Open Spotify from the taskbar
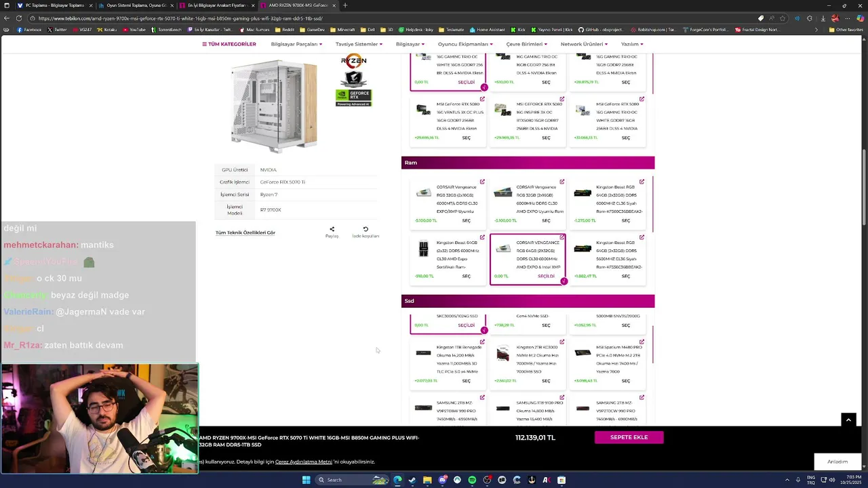Screen dimensions: 868x488 (472, 480)
